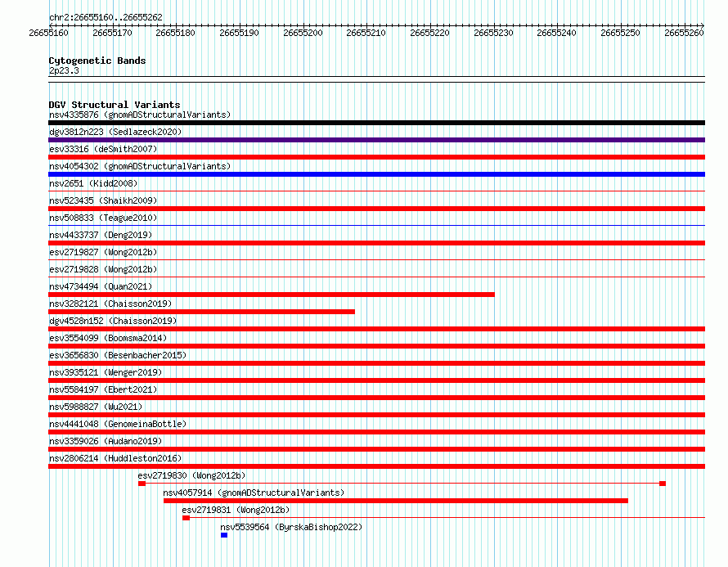
Task: Open nsv3935121 (Wenger2019) variant
Action: coord(106,372)
